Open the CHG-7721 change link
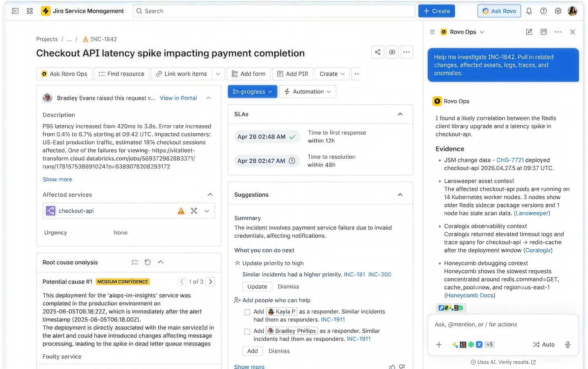The image size is (588, 369). coord(510,160)
